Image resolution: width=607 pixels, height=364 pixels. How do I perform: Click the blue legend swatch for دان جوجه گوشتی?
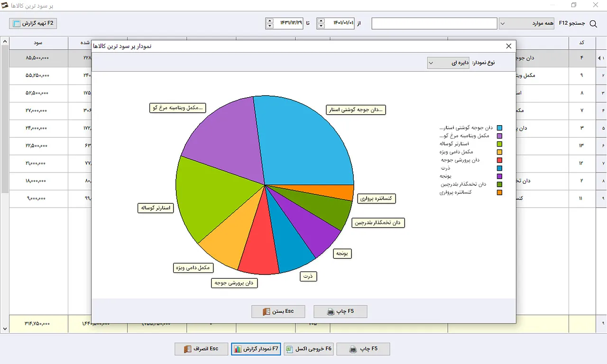point(499,128)
